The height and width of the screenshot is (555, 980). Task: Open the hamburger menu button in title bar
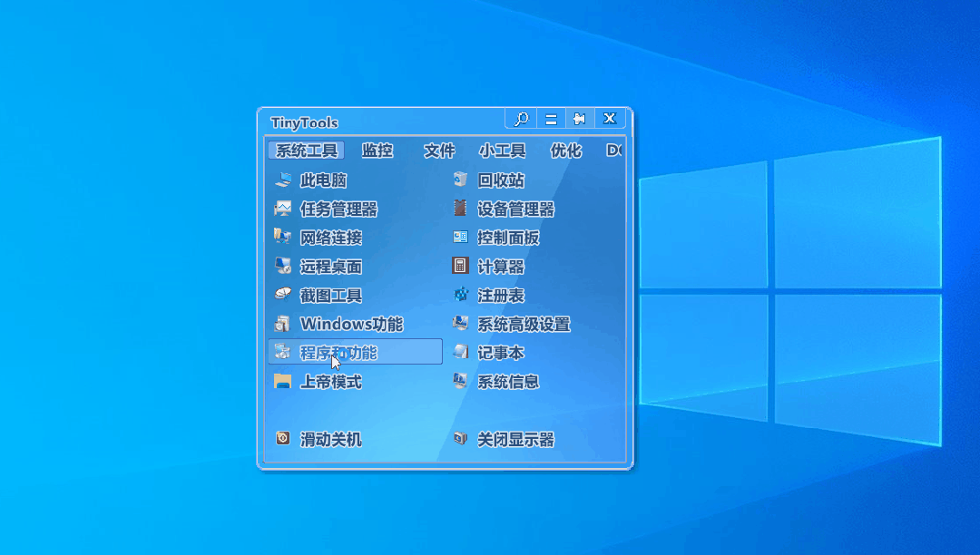click(551, 118)
